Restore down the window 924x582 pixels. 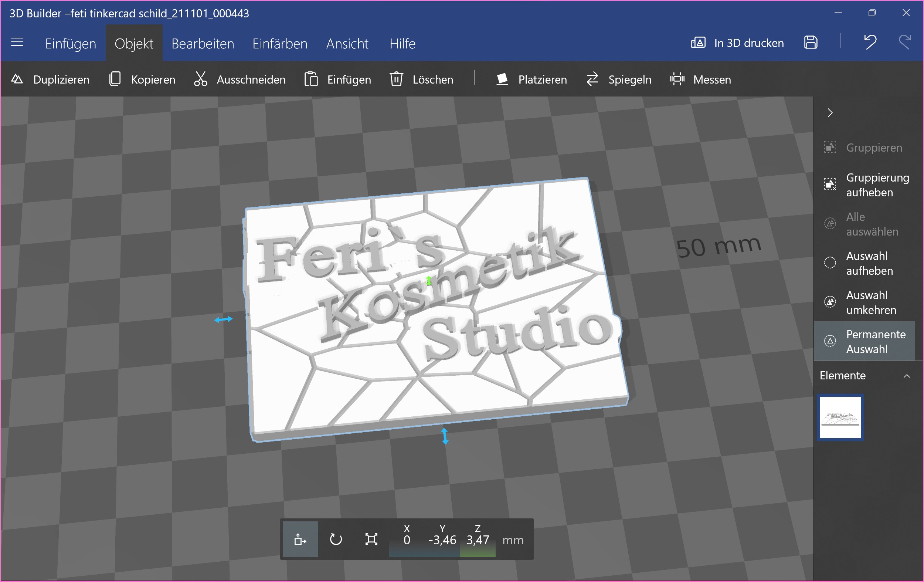(x=872, y=13)
